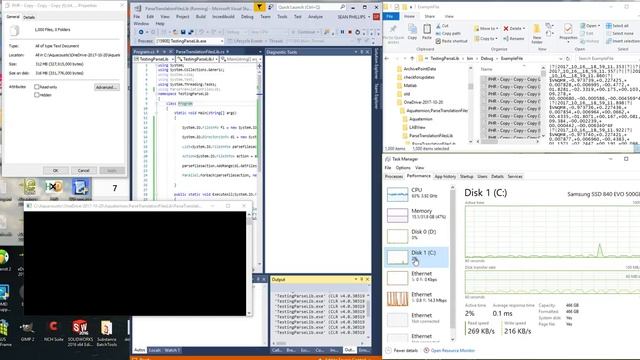Click Fewer details in Task Manager

405,350
